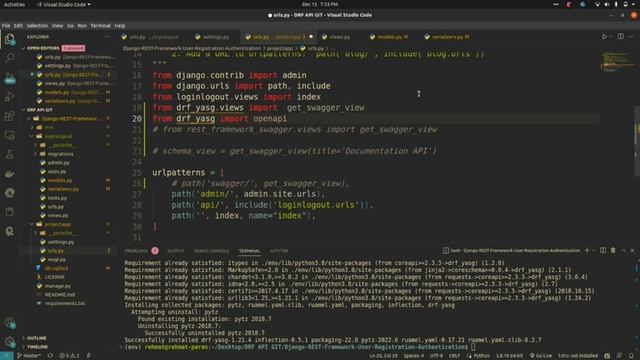The image size is (640, 360).
Task: Open admin.py in file tree
Action: click(58, 162)
